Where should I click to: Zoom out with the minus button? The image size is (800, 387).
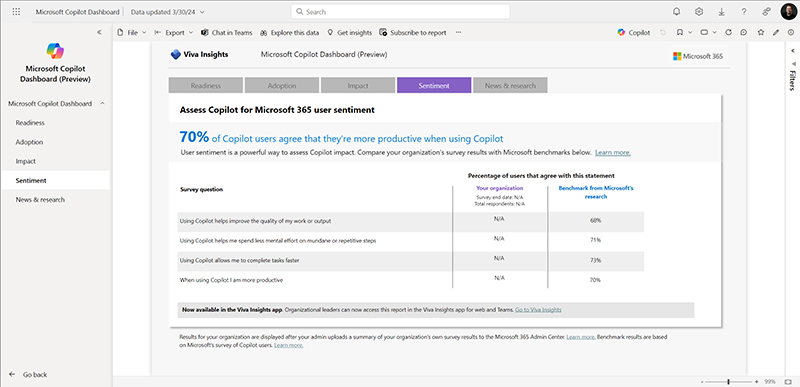click(x=703, y=382)
